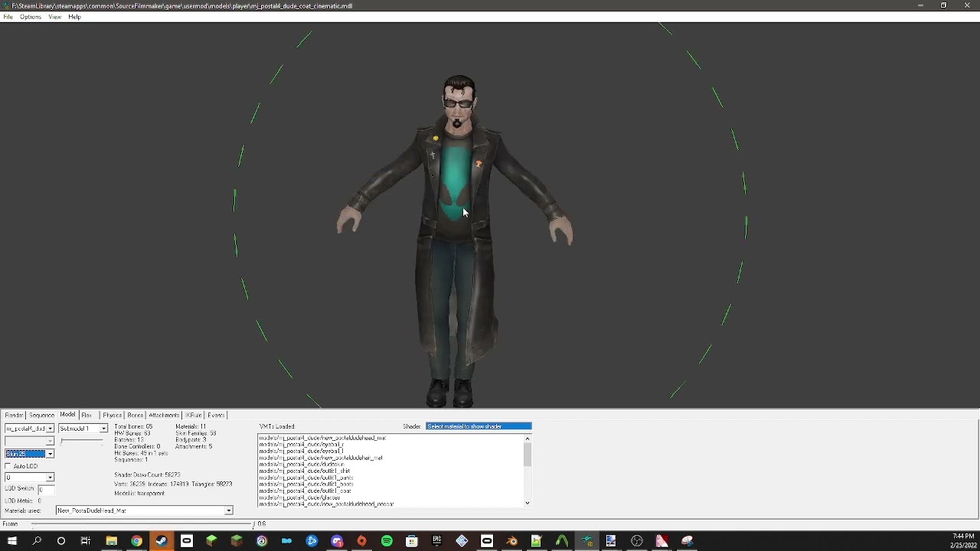Open the Submodel 1 dropdown
The image size is (980, 551).
[83, 429]
